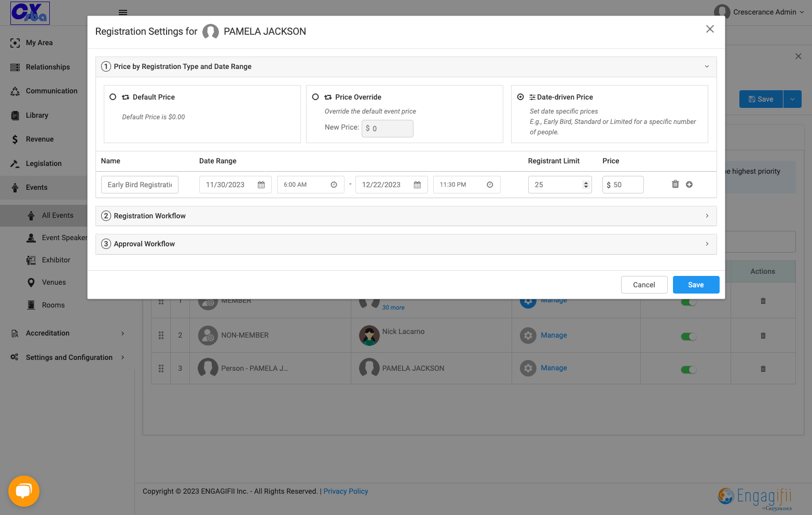
Task: Click the gear icon for NON-MEMBER row
Action: point(528,336)
